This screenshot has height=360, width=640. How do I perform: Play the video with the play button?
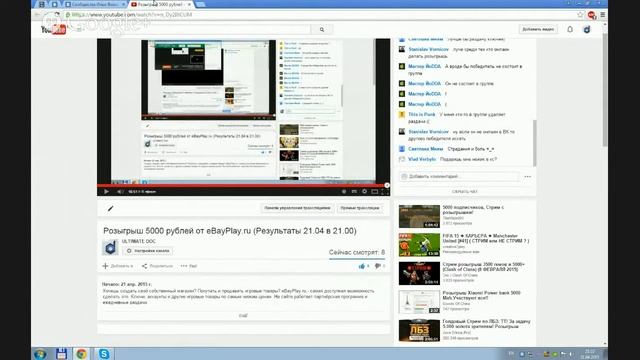click(x=106, y=191)
